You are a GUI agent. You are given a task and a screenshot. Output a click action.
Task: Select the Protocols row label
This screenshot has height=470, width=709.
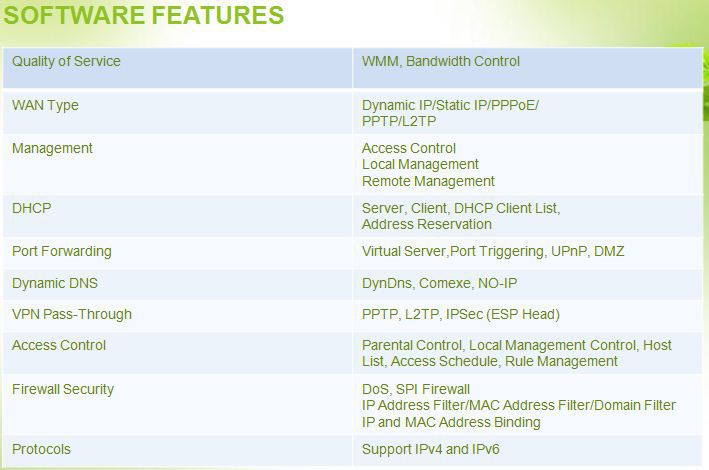coord(41,449)
